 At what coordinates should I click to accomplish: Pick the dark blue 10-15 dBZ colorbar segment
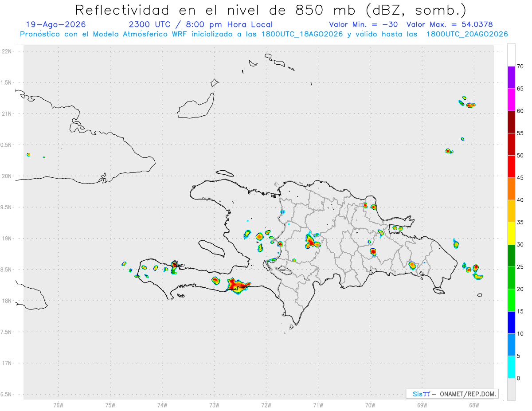[511, 322]
